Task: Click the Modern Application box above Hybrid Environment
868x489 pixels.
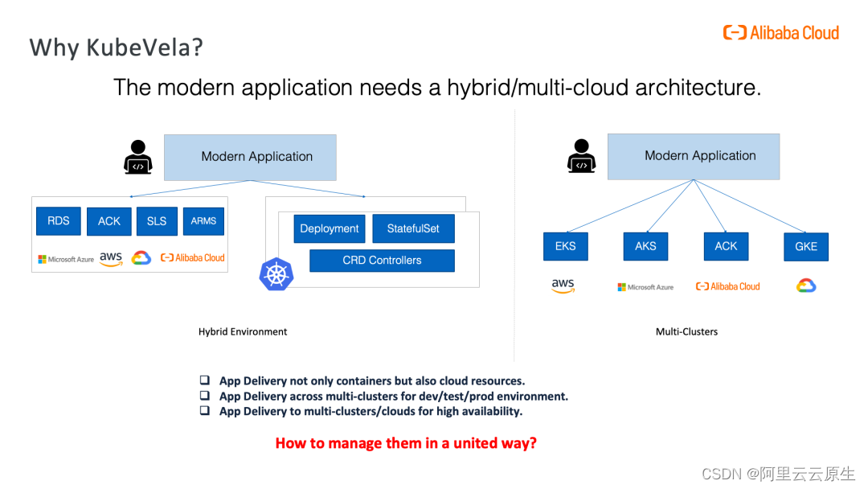Action: (x=250, y=158)
